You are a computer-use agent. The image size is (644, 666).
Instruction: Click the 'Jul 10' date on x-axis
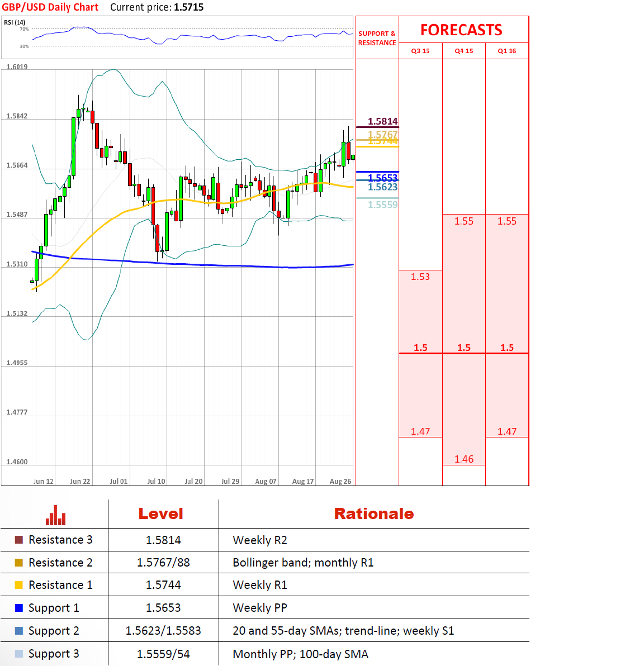156,481
